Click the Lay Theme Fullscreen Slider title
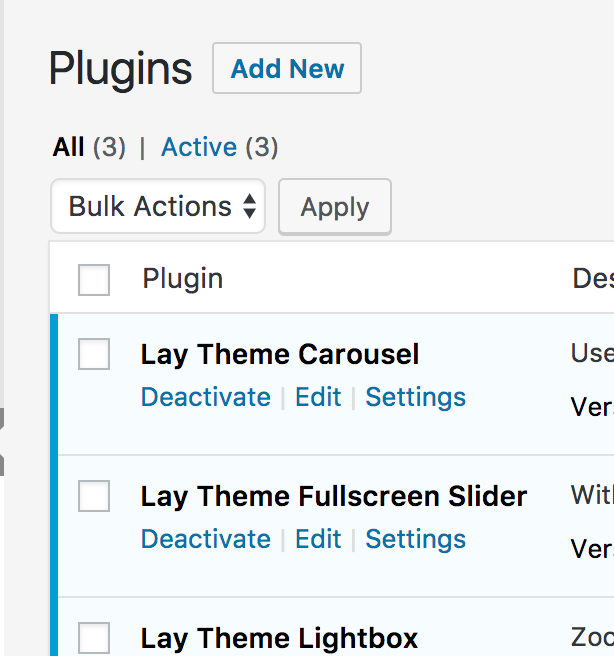Image resolution: width=614 pixels, height=656 pixels. pyautogui.click(x=334, y=497)
